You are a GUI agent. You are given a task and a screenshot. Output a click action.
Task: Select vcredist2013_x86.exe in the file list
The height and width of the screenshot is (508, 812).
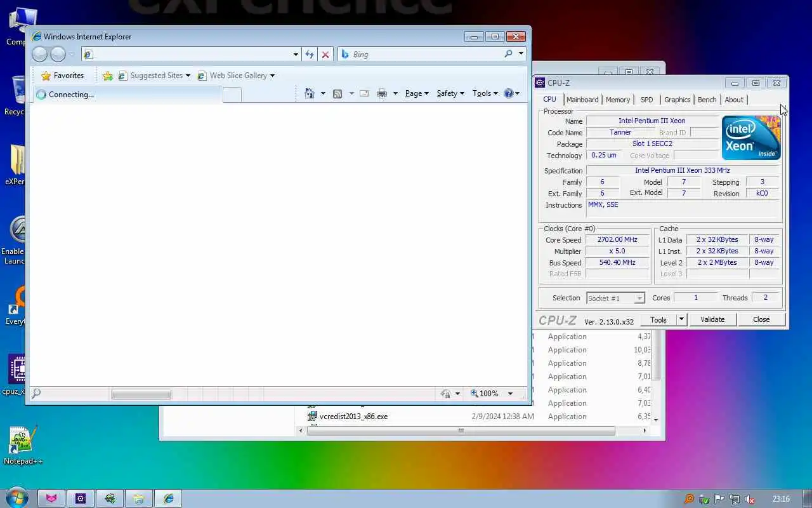353,417
